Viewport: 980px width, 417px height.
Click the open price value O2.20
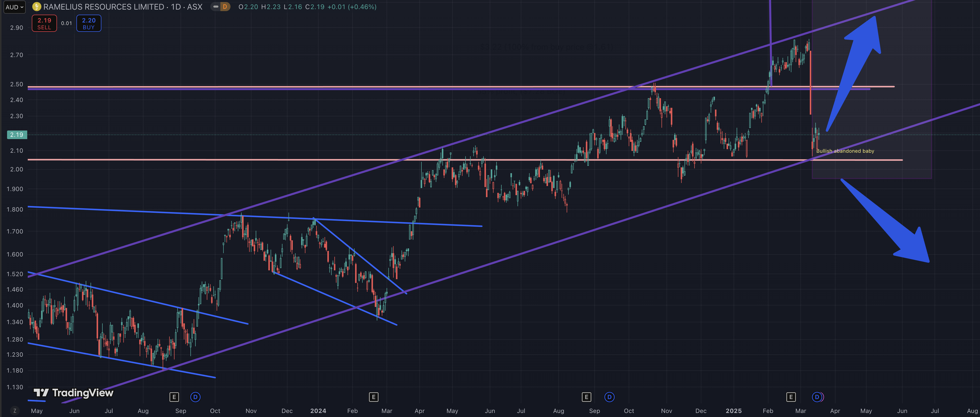[248, 7]
